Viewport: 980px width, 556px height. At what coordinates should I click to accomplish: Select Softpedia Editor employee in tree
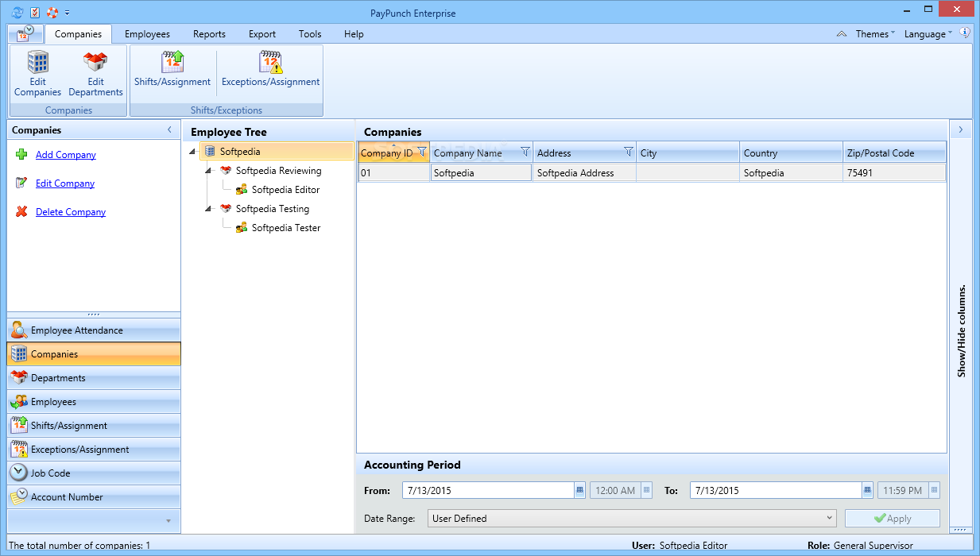(285, 190)
